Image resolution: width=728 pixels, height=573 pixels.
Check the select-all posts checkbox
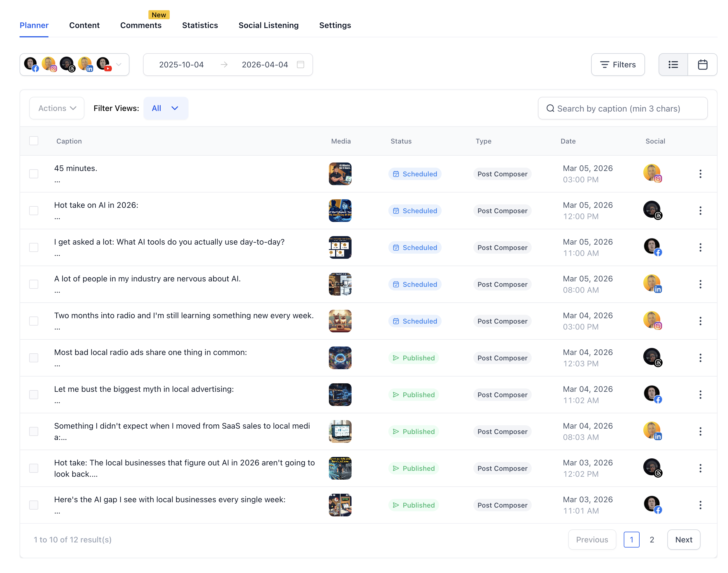tap(33, 141)
